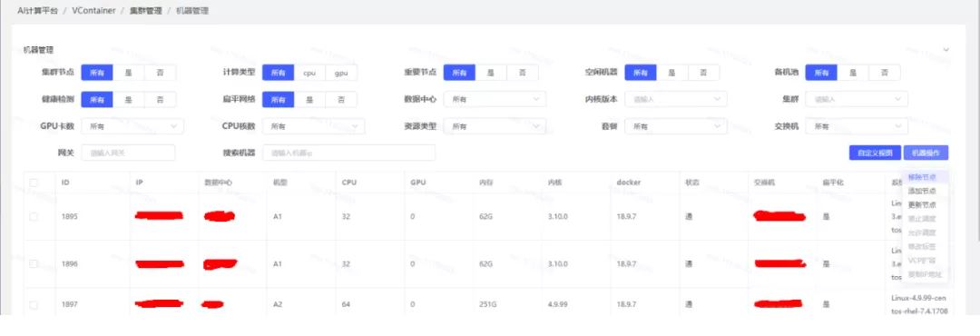Select gpu under 计算类型

(x=341, y=73)
